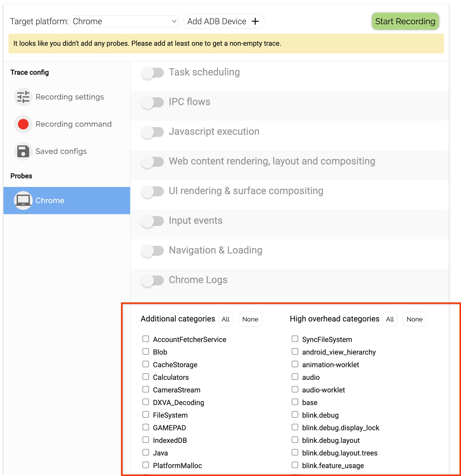Go to Saved configs section
The width and height of the screenshot is (461, 476).
coord(61,151)
